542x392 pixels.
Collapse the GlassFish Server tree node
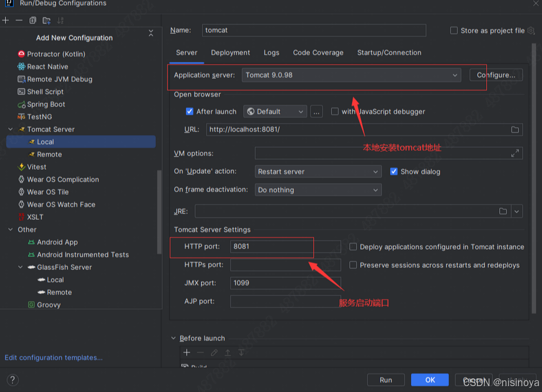[x=21, y=267]
